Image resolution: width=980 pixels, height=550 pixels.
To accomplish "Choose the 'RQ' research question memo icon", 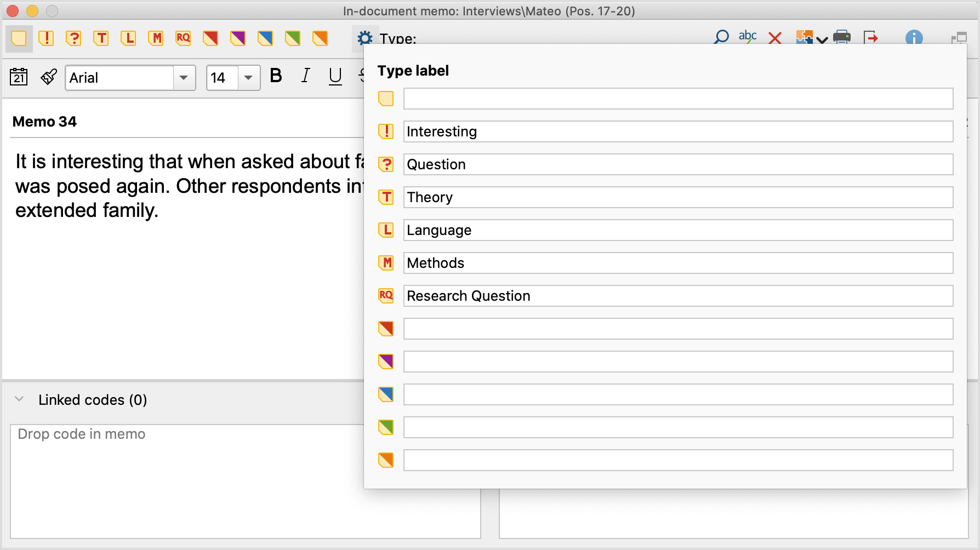I will coord(183,38).
